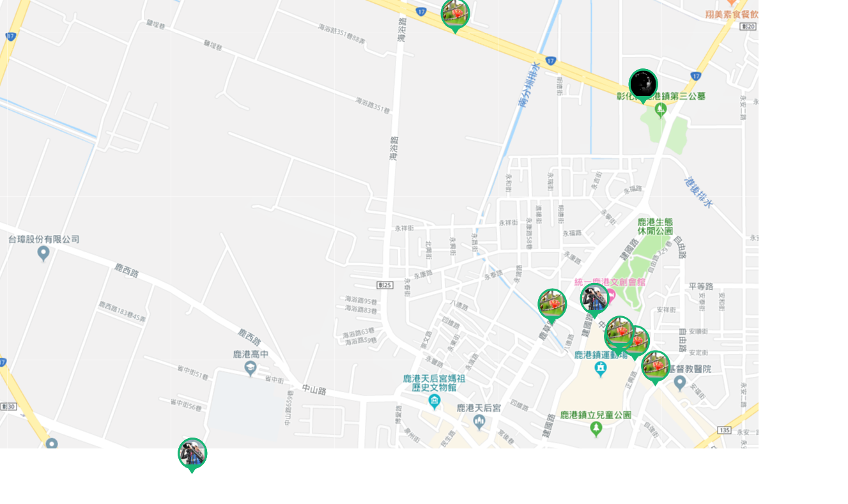Click the 基督教醫院 location pin

point(680,383)
